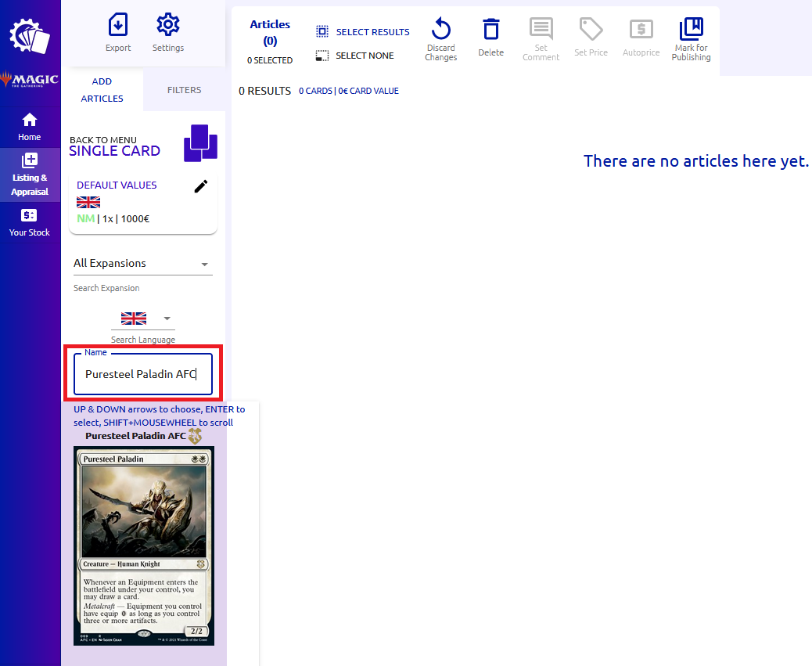Viewport: 812px width, 666px height.
Task: Click the single card stack icon
Action: click(200, 143)
